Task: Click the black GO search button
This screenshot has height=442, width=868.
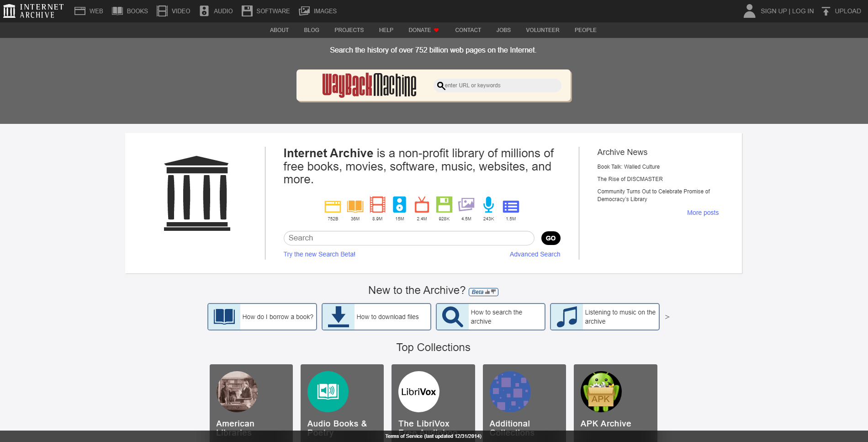Action: [x=550, y=238]
